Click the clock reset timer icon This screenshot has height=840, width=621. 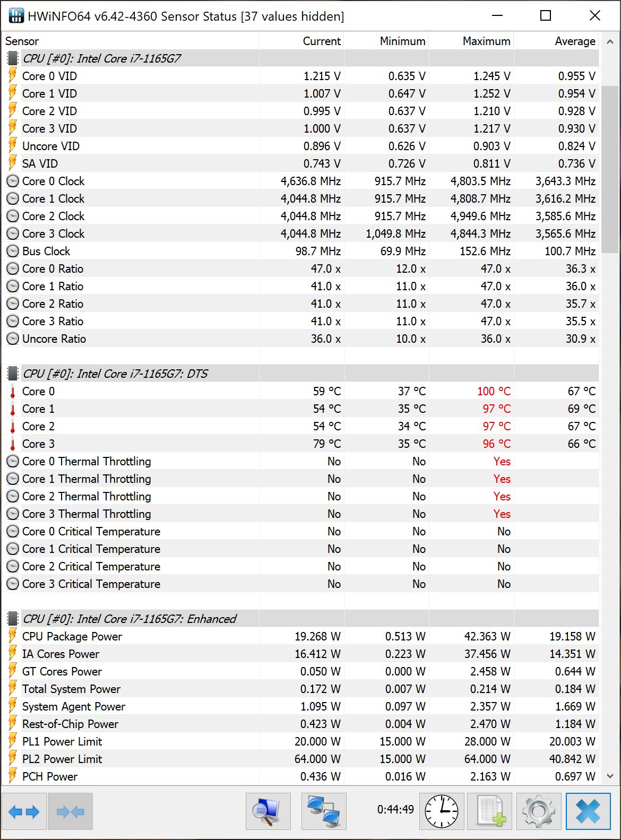coord(442,811)
